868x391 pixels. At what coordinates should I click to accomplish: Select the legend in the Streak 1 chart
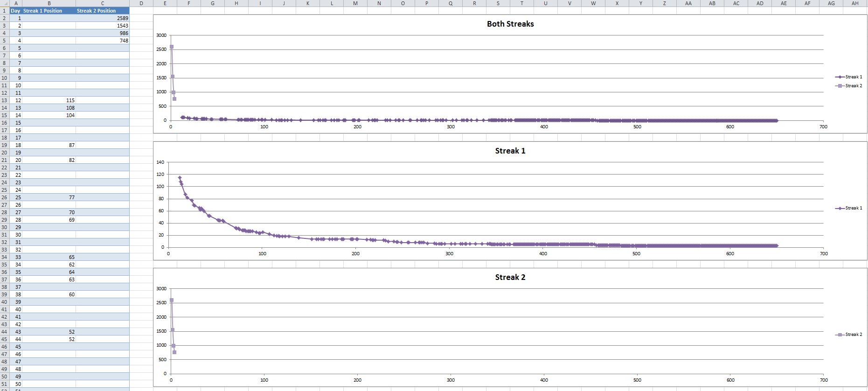pyautogui.click(x=849, y=208)
